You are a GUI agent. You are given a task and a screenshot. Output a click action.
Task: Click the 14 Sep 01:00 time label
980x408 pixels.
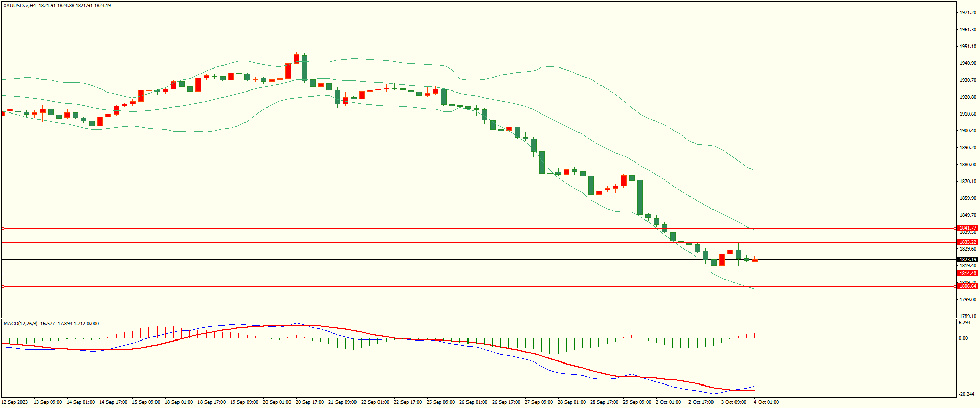81,402
